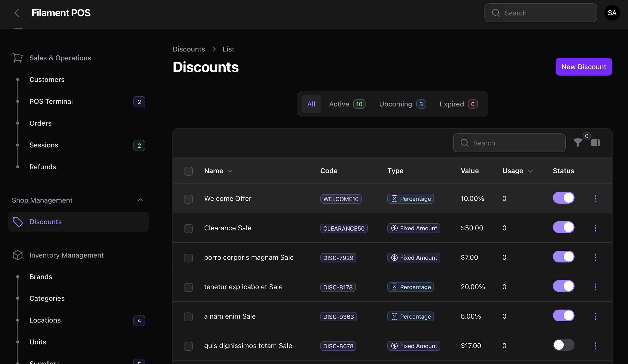Sort by the Usage column chevron
The image size is (628, 364).
click(530, 171)
